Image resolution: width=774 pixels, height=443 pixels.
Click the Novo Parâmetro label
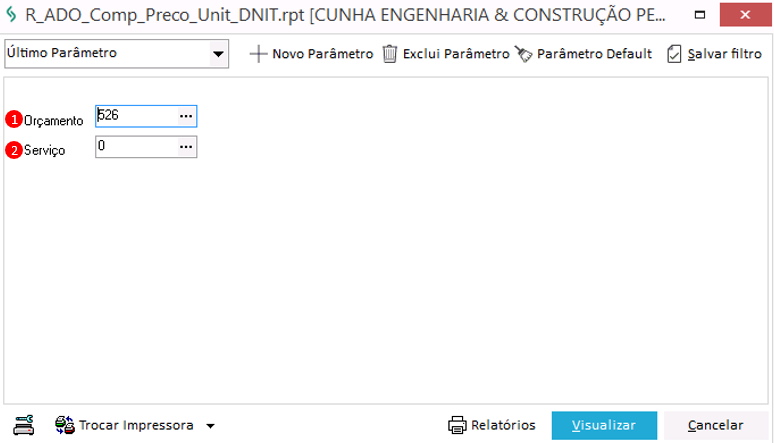click(x=323, y=54)
